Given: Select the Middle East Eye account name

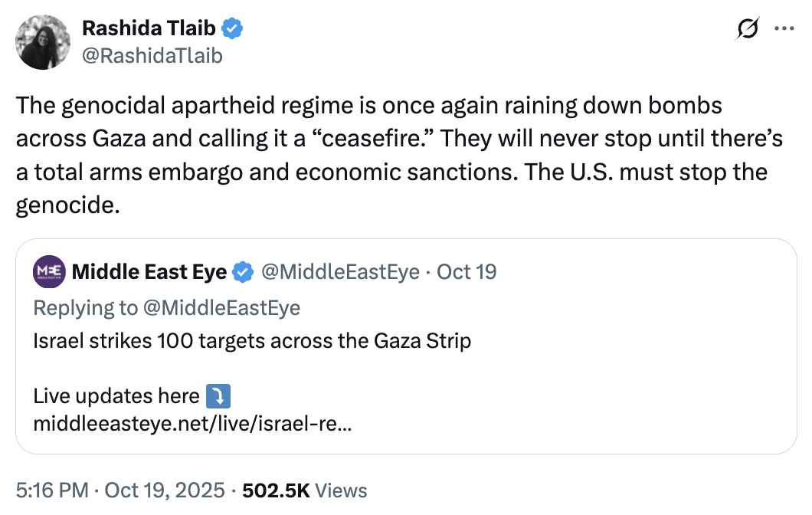Looking at the screenshot, I should (149, 271).
